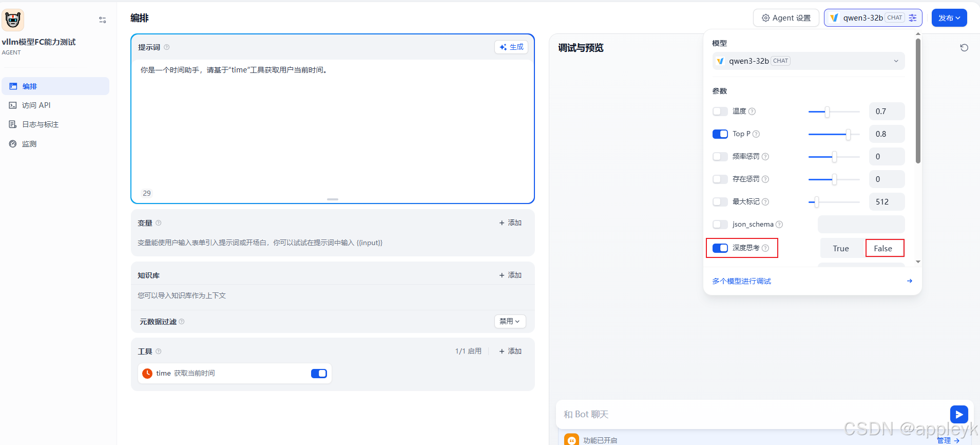Screen dimensions: 980x445
Task: Enable the 频率惩罚 toggle
Action: click(720, 157)
